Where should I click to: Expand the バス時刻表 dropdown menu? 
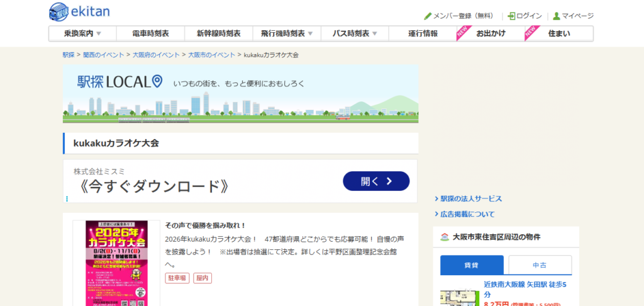click(355, 33)
